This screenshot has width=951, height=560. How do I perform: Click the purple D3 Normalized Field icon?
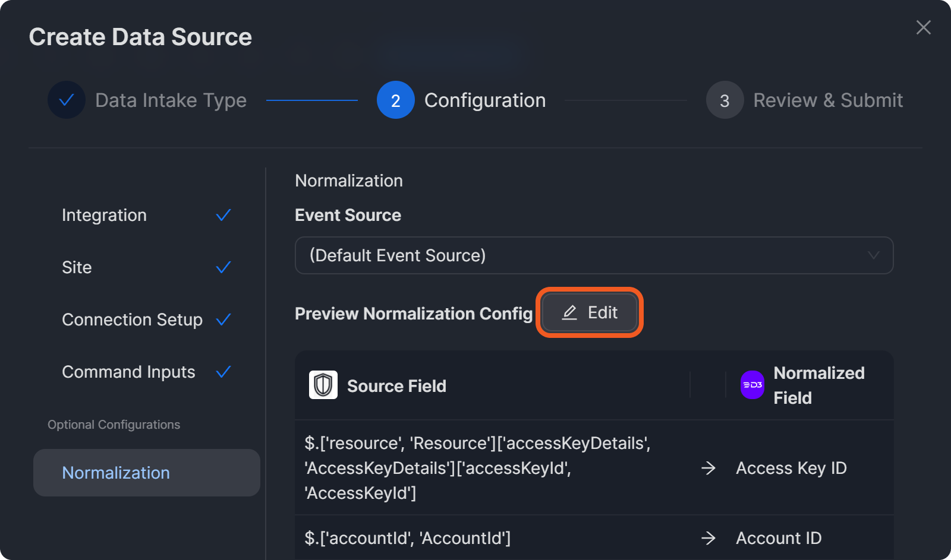point(752,385)
